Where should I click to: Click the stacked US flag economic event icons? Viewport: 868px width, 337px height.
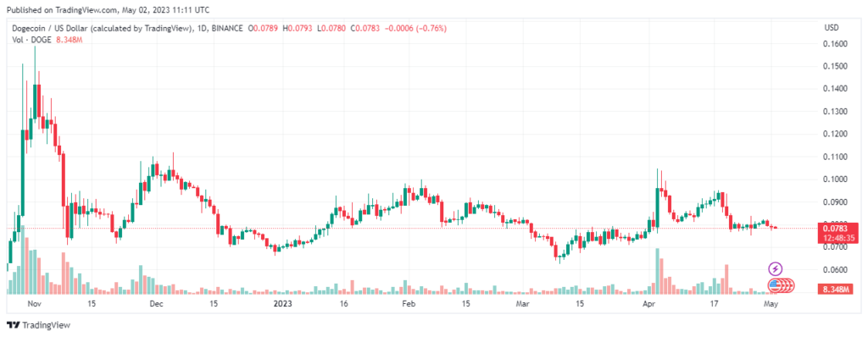(x=782, y=285)
